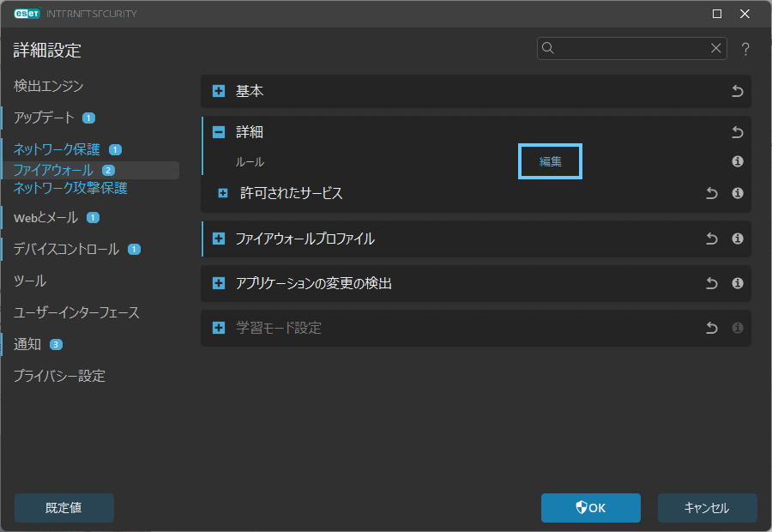Click the search magnifier icon
The image size is (772, 532).
click(548, 48)
